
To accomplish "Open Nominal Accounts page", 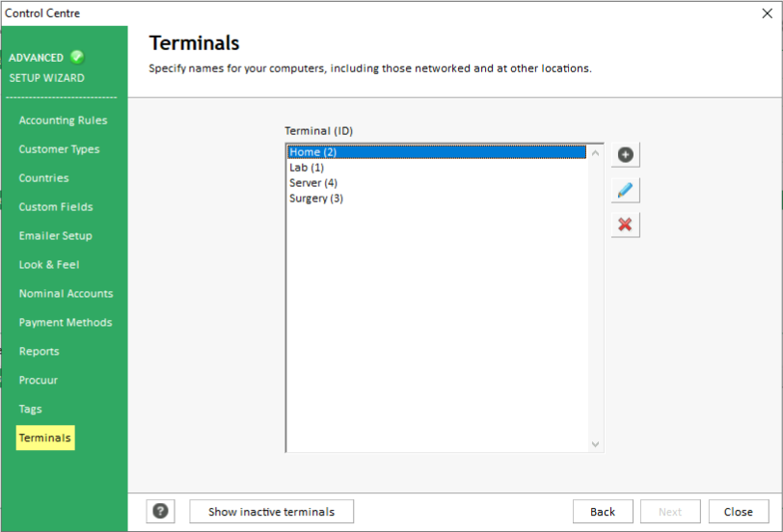I will (66, 293).
